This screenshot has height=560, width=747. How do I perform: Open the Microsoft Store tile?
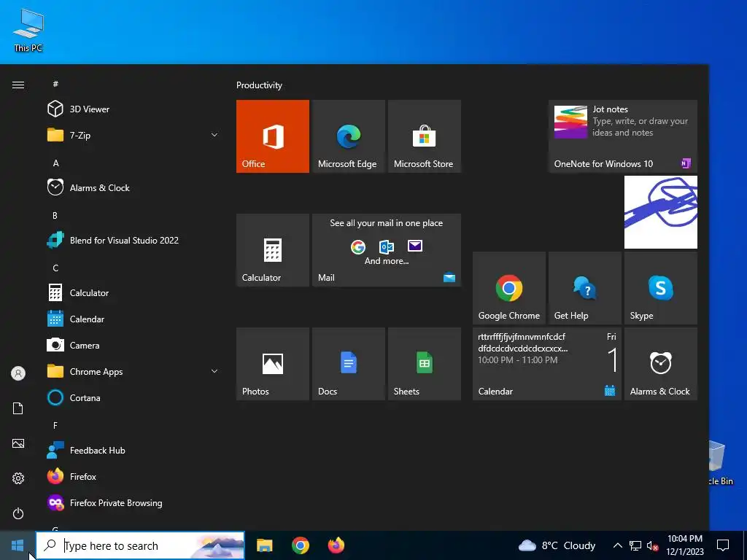tap(425, 136)
